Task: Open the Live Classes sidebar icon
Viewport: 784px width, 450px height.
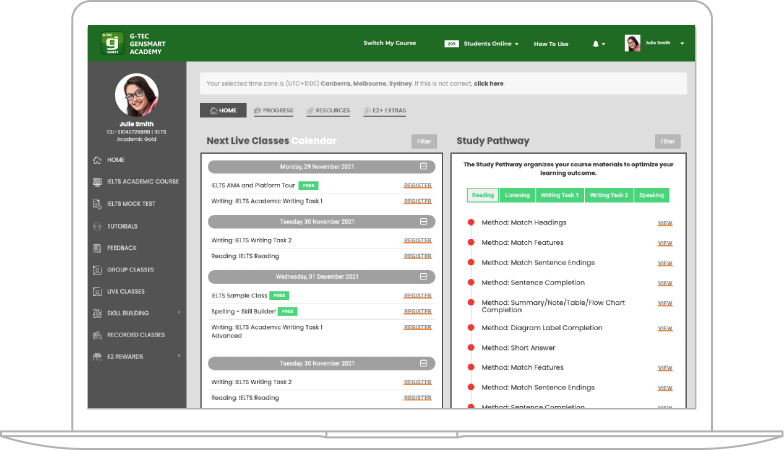Action: point(98,292)
